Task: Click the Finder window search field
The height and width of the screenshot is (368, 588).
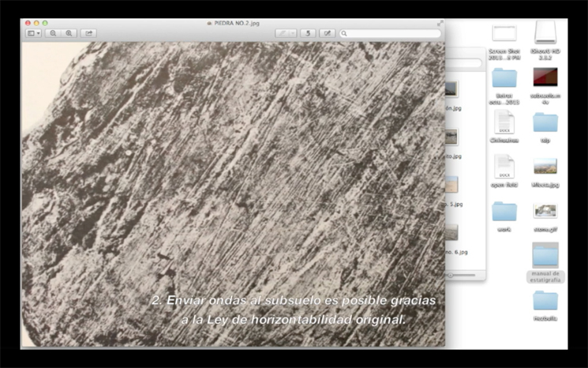Action: [463, 63]
